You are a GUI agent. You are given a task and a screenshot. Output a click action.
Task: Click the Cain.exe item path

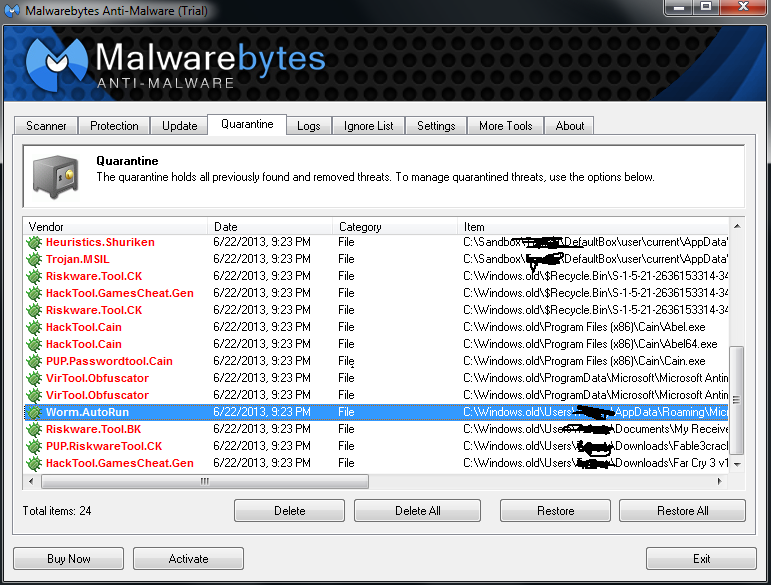pyautogui.click(x=584, y=361)
